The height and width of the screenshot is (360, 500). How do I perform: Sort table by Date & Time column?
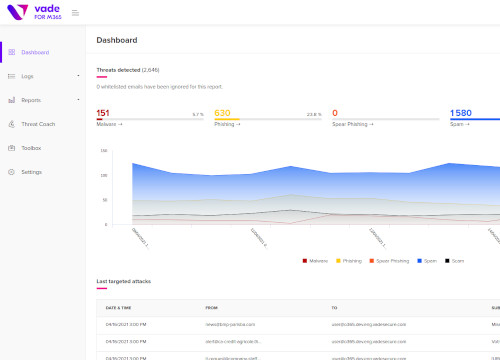(x=118, y=308)
